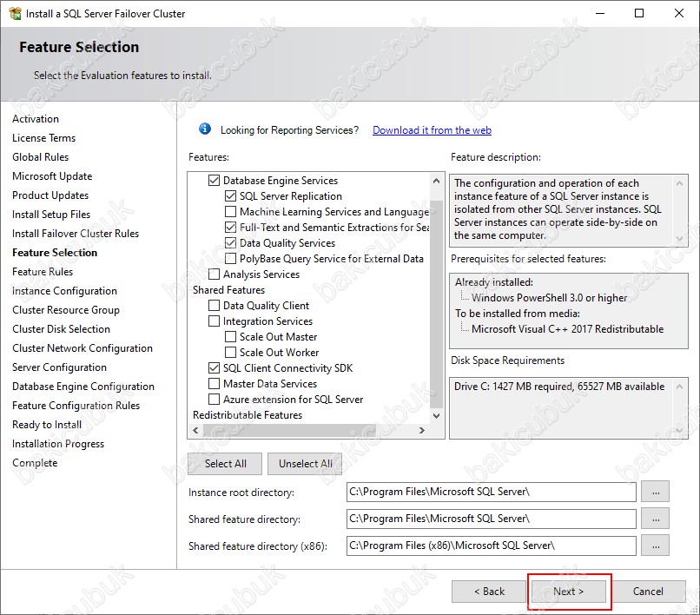Select the Server Configuration step
The height and width of the screenshot is (615, 700).
pyautogui.click(x=59, y=367)
